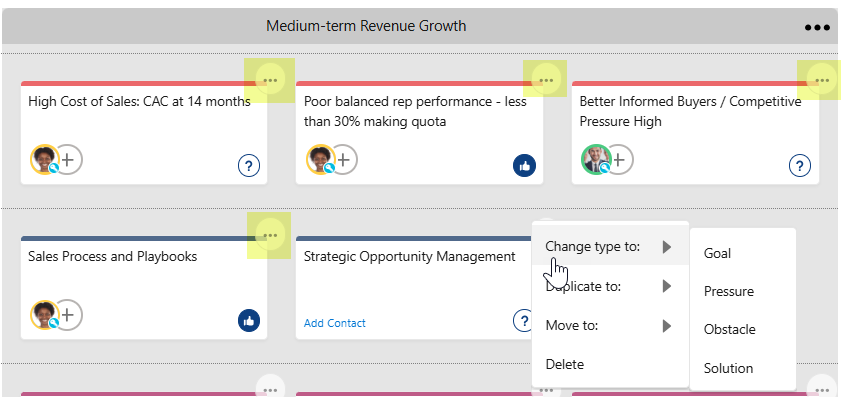Open three-dot menu on Sales Process and Playbooks card

pyautogui.click(x=270, y=235)
